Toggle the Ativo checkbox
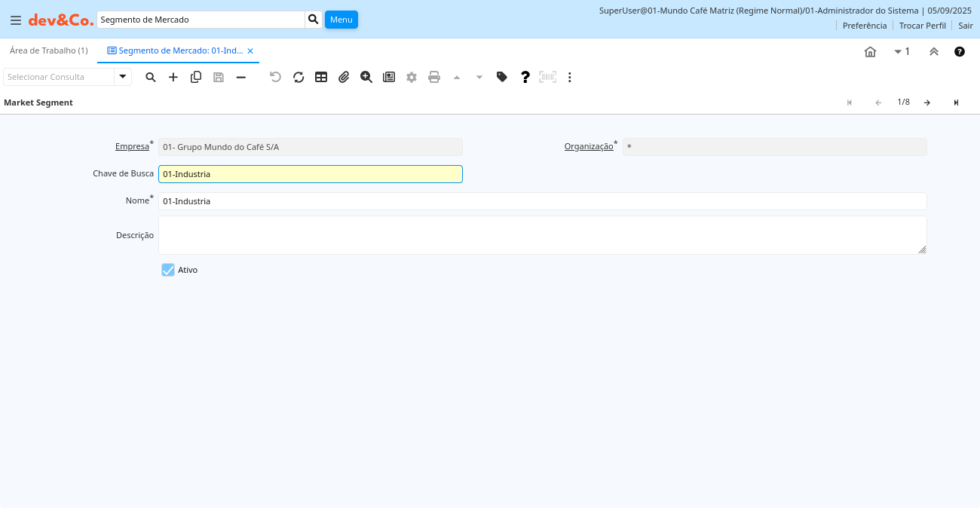Screen dimensions: 980x508 (x=168, y=270)
